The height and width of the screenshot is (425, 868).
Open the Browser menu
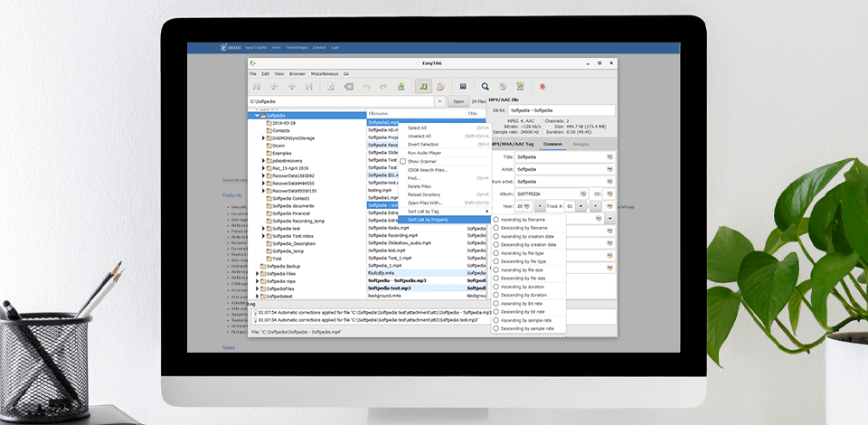tap(297, 73)
